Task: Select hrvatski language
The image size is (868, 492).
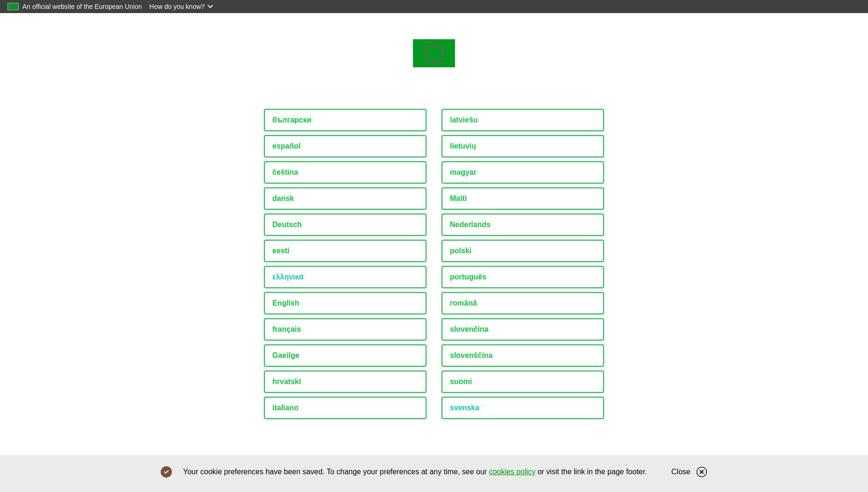Action: point(345,382)
